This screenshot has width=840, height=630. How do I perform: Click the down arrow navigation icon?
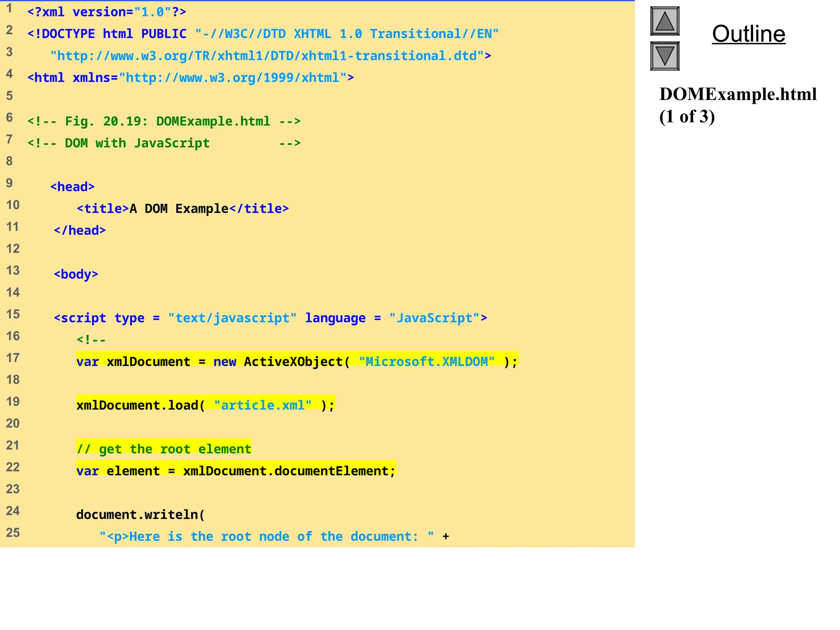coord(664,56)
